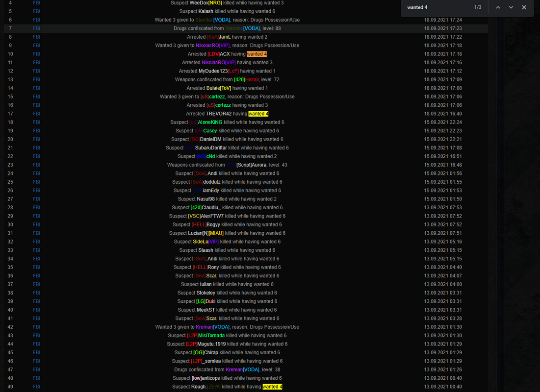Click [HELL]Rony suspect name
This screenshot has width=540, height=392.
[x=206, y=268]
